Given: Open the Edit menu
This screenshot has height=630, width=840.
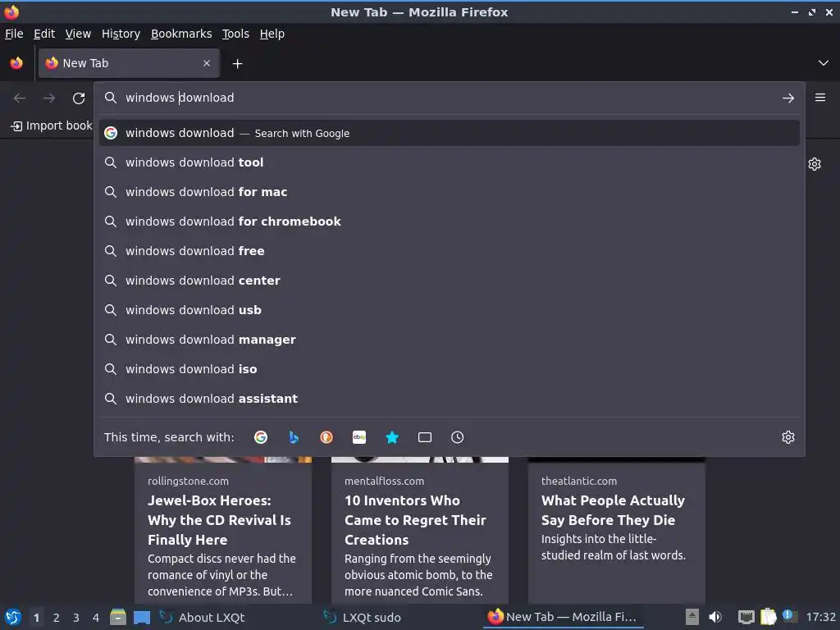Looking at the screenshot, I should point(44,34).
